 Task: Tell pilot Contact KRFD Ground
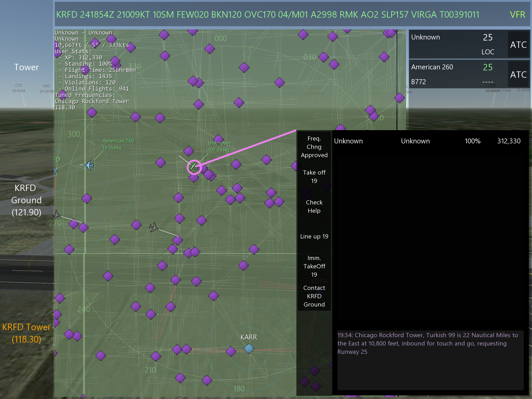click(314, 296)
